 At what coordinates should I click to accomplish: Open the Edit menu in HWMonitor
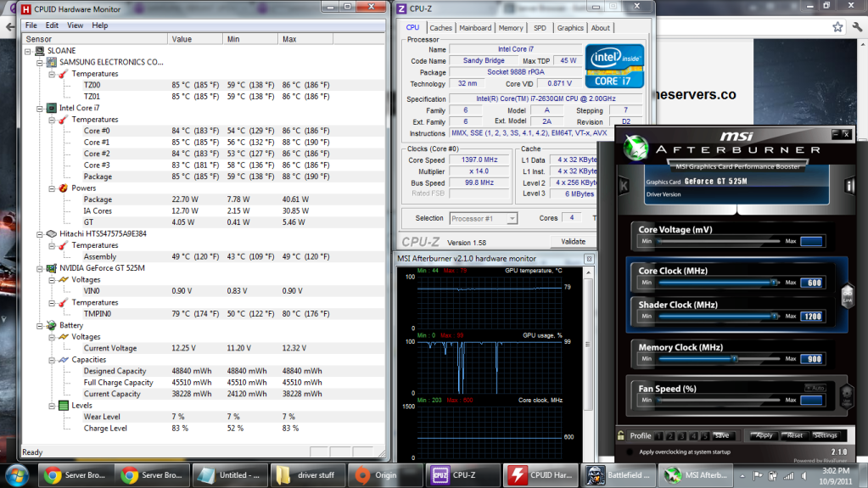tap(52, 25)
